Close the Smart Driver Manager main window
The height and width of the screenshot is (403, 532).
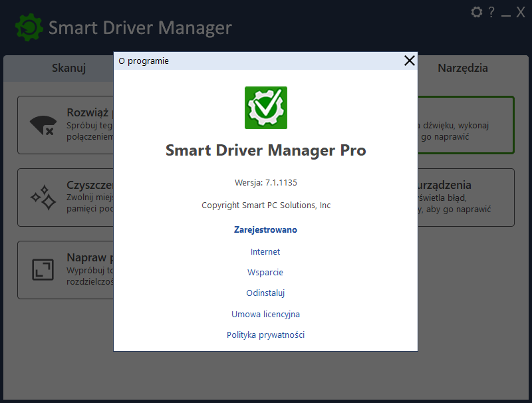pyautogui.click(x=521, y=12)
